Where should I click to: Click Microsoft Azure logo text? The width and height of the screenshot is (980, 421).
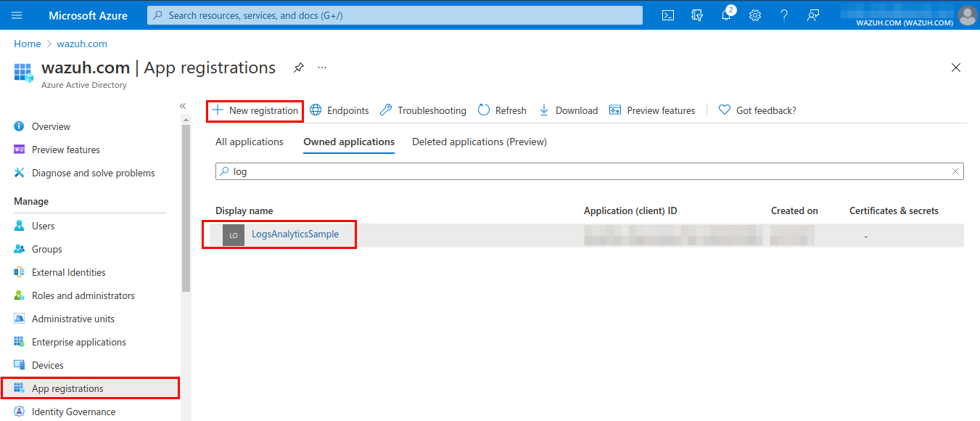pos(88,15)
